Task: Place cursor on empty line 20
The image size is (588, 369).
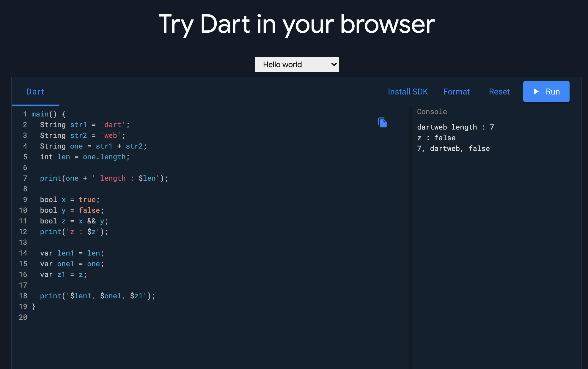Action: coord(89,317)
